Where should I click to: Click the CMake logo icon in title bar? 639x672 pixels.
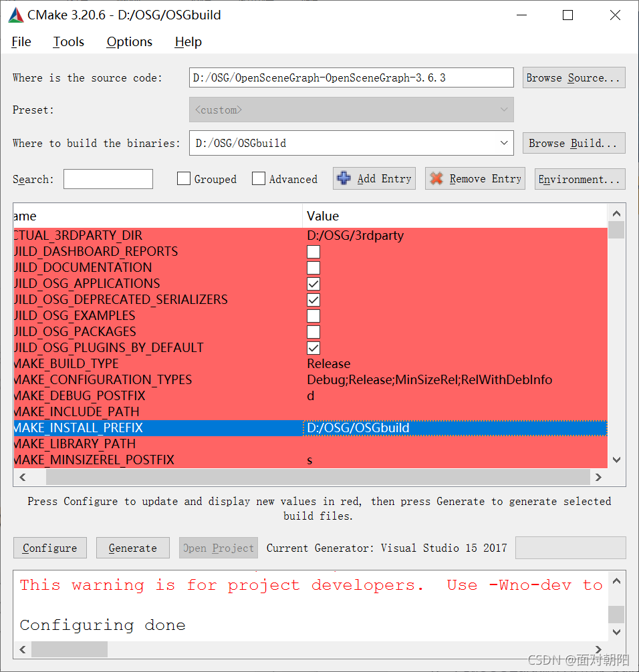tap(16, 15)
